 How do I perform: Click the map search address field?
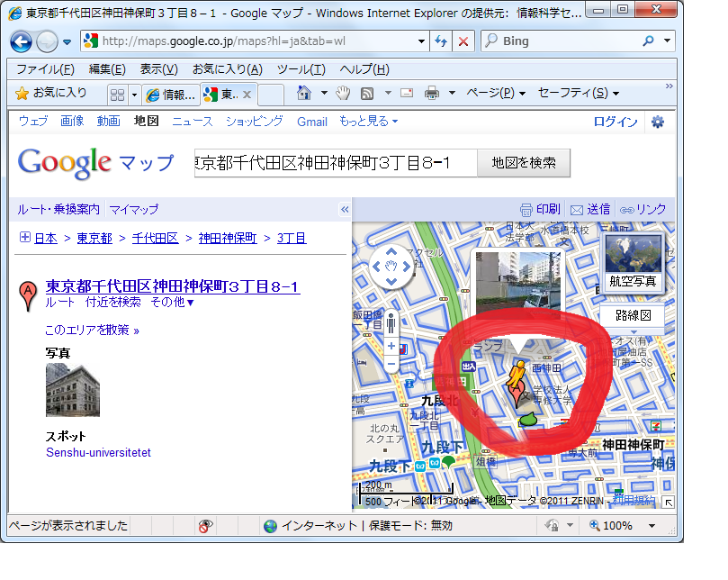coord(336,163)
